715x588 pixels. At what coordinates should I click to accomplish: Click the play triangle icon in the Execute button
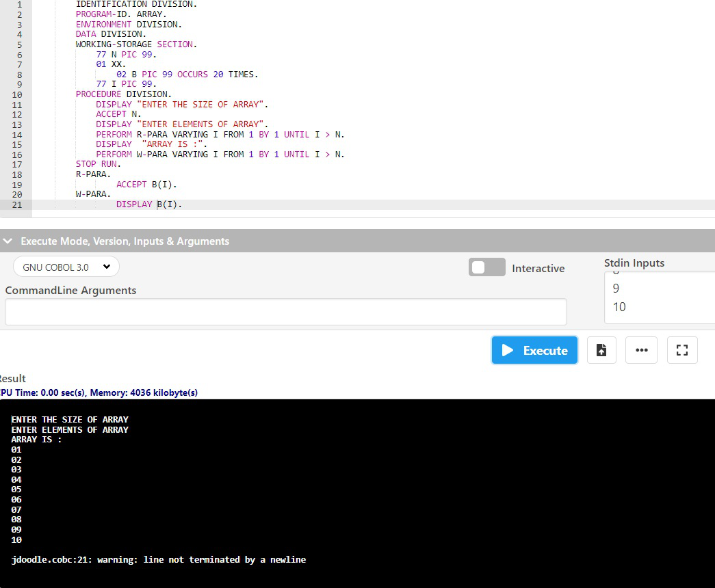coord(507,350)
